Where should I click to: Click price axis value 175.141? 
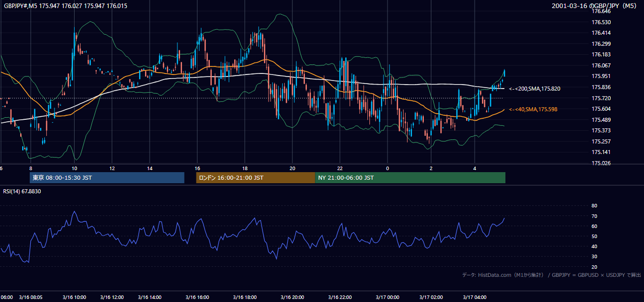[x=601, y=152]
